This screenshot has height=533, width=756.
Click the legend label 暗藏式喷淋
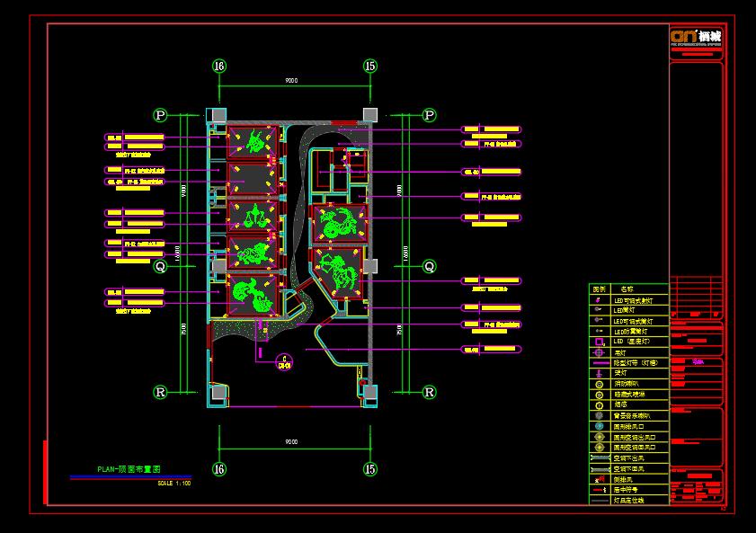pyautogui.click(x=629, y=395)
